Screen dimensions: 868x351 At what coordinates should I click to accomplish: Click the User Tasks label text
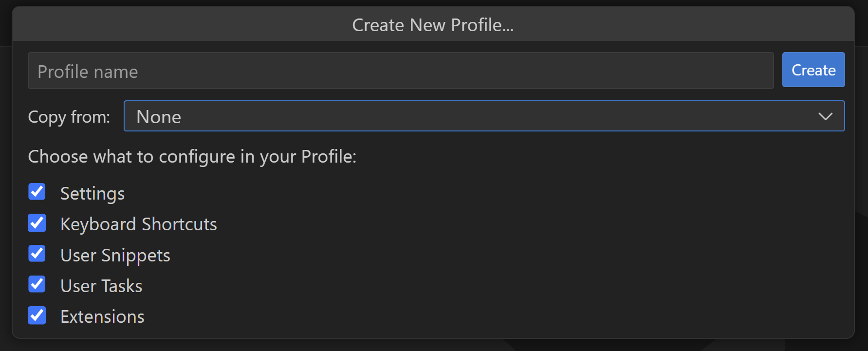coord(101,286)
